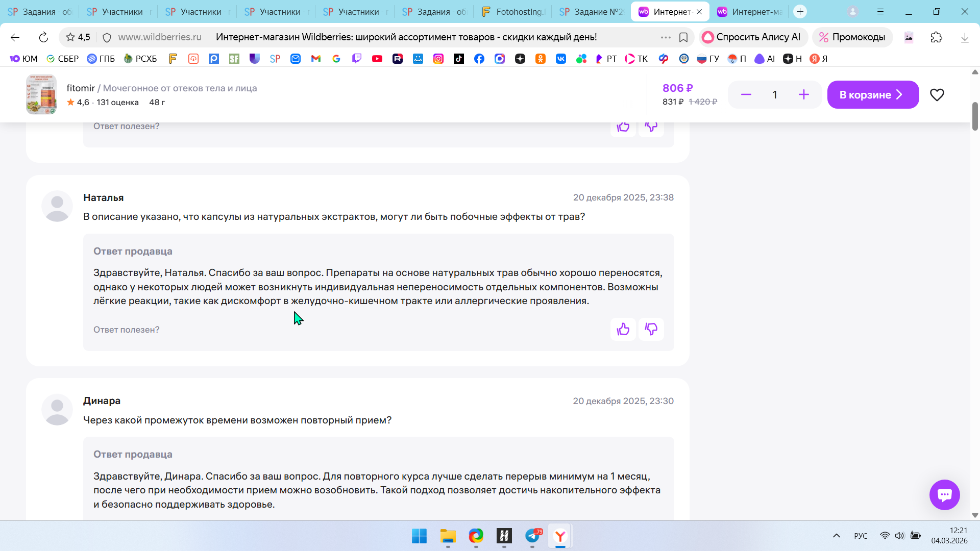Decrease product quantity with minus button
The image size is (980, 551).
point(746,95)
